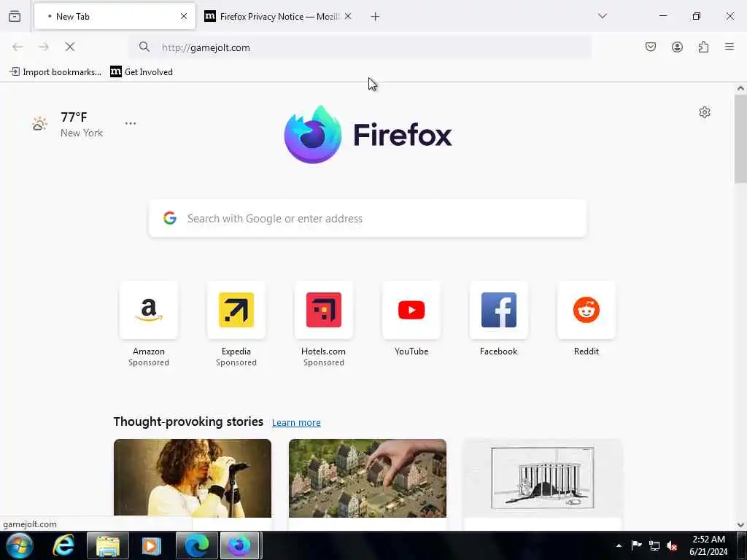The image size is (747, 560).
Task: Go back with the back arrow
Action: (18, 47)
